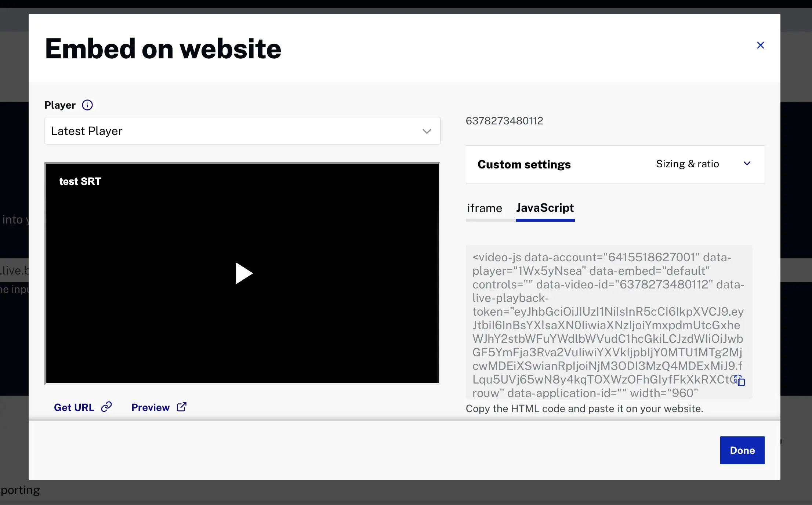The width and height of the screenshot is (812, 505).
Task: Switch to the iframe tab
Action: pyautogui.click(x=484, y=208)
